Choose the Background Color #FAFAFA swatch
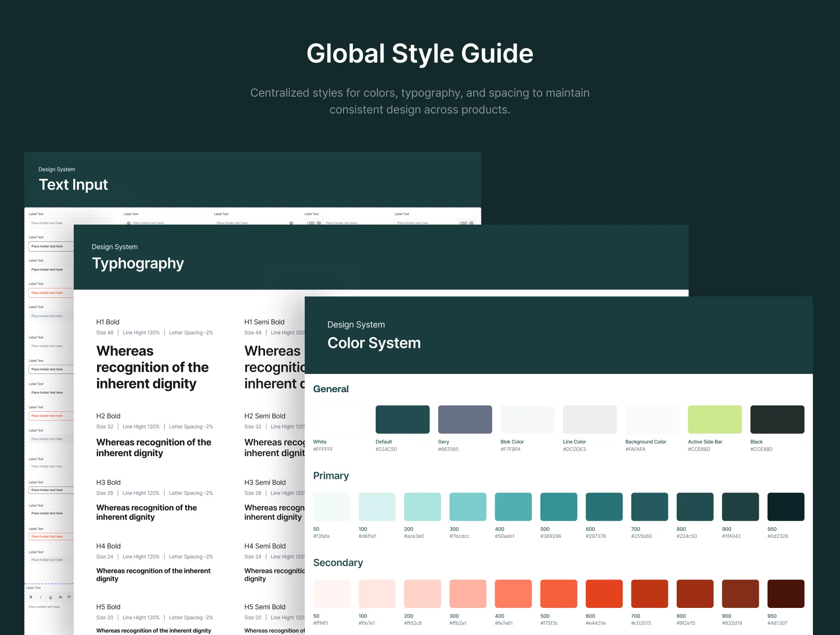840x635 pixels. (x=652, y=419)
